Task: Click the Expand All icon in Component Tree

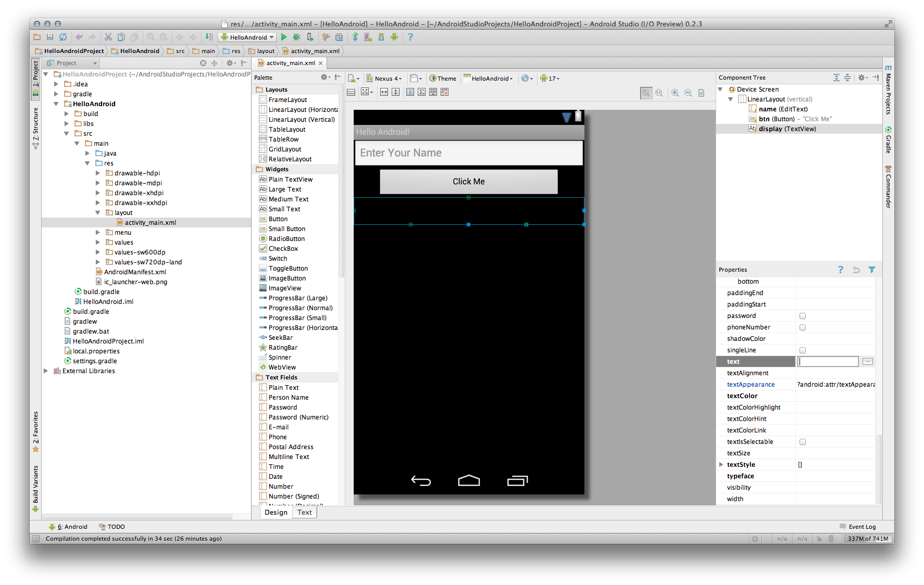Action: (x=836, y=78)
